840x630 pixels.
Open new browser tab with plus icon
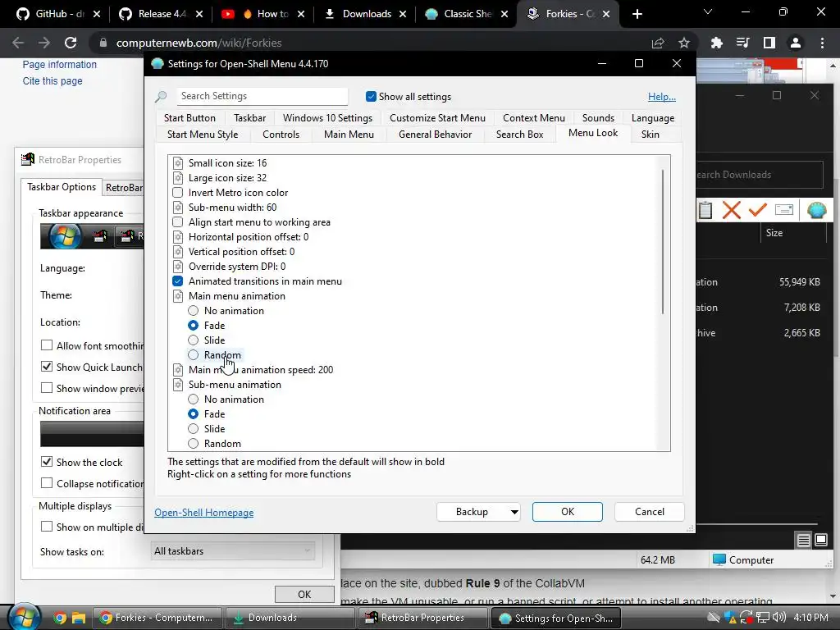(637, 14)
